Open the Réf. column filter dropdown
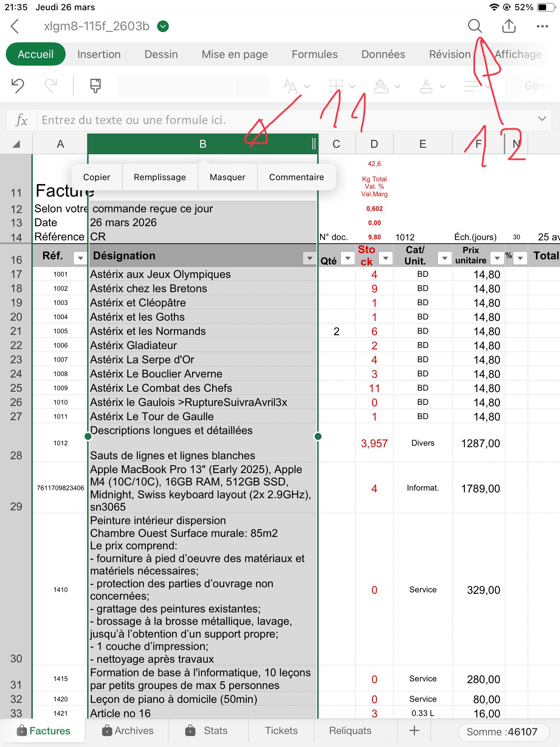The width and height of the screenshot is (560, 747). click(x=80, y=258)
